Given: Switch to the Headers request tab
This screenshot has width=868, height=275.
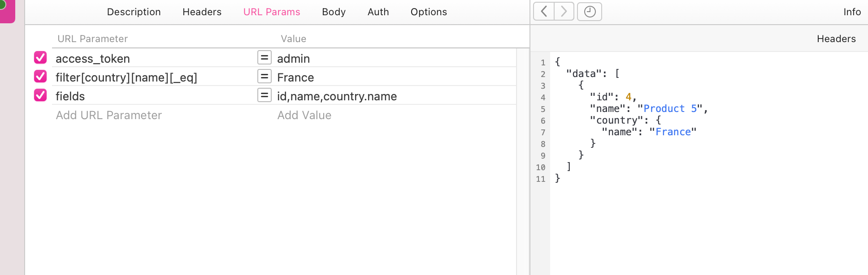Looking at the screenshot, I should coord(202,12).
